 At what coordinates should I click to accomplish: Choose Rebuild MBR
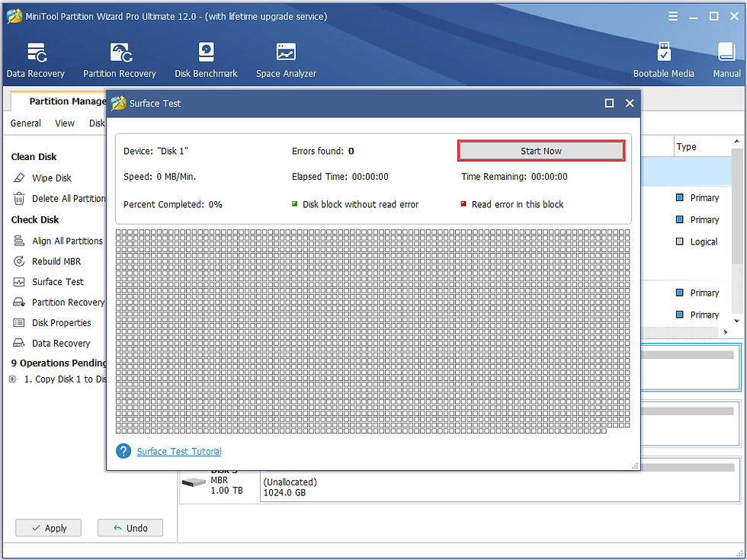click(x=47, y=261)
